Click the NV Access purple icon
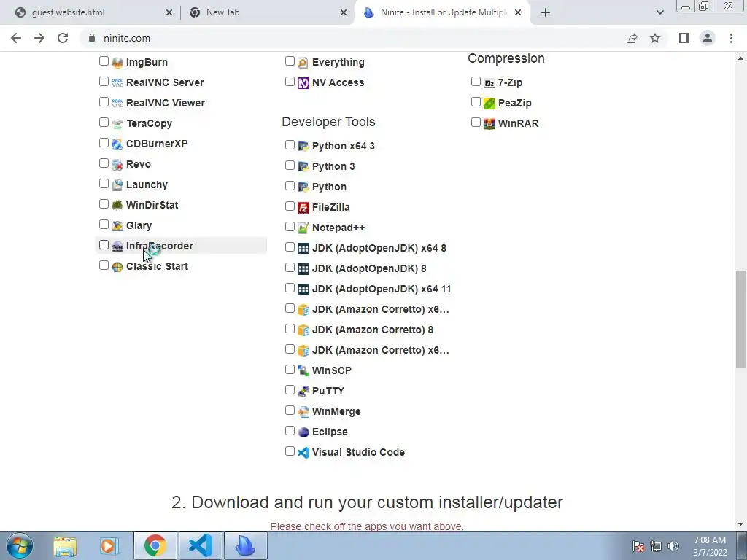The image size is (747, 560). 303,83
